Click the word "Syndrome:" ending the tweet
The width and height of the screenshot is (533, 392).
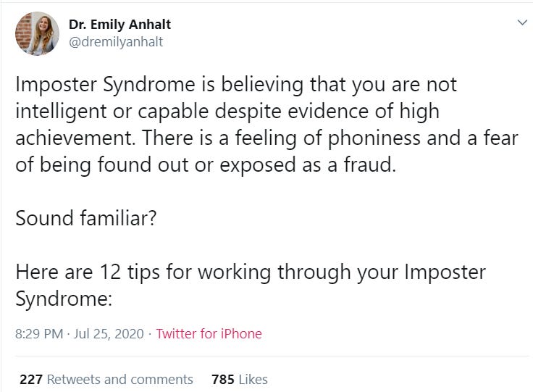point(65,299)
